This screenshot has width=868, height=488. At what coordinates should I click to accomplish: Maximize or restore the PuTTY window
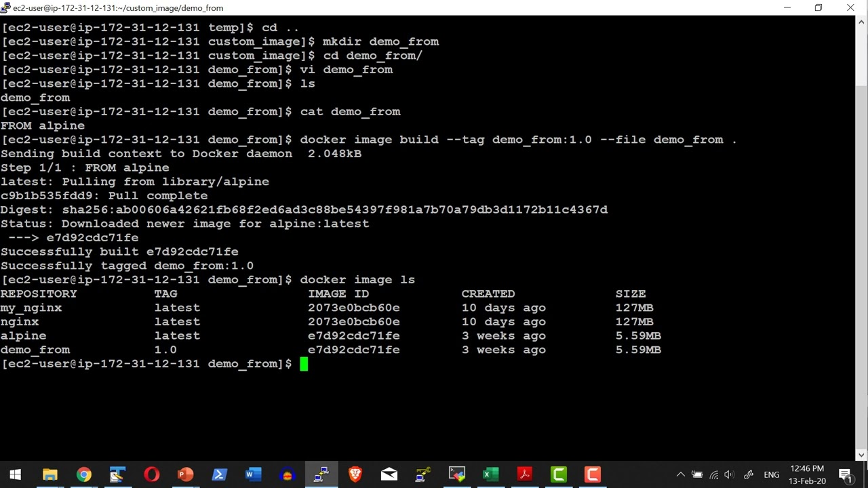click(818, 7)
